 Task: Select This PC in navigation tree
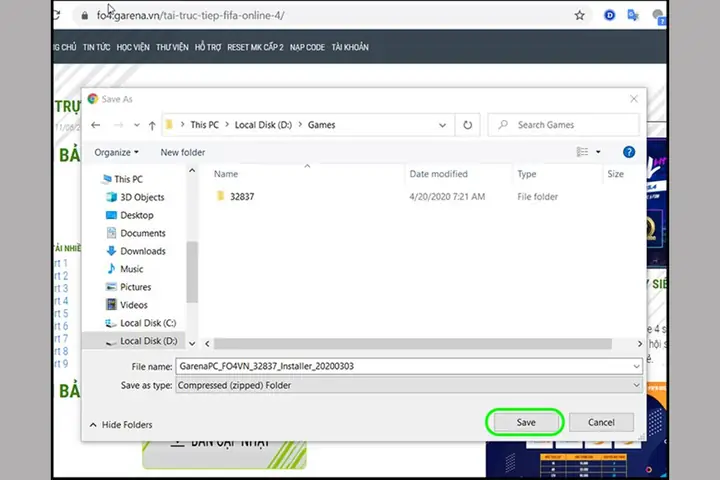(x=123, y=179)
